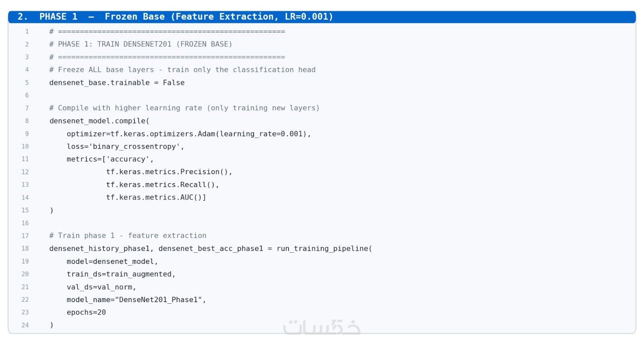Image resolution: width=644 pixels, height=342 pixels.
Task: Click the Khamsat watermark logo
Action: pyautogui.click(x=322, y=327)
